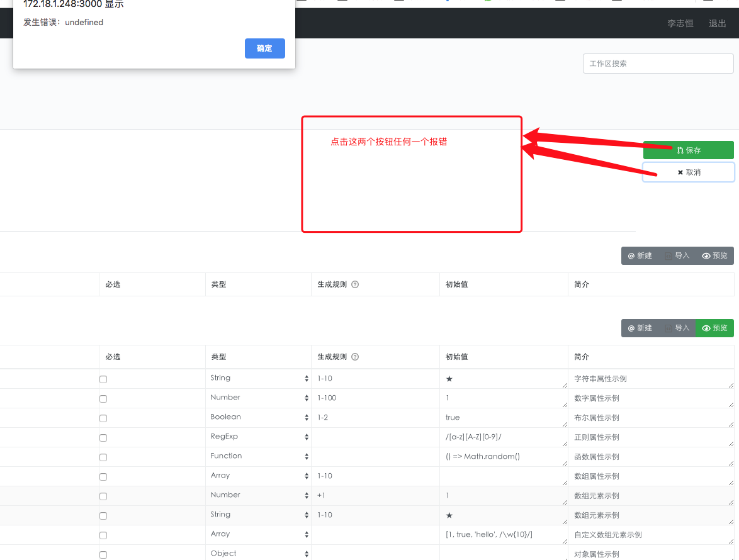This screenshot has width=739, height=560.
Task: Click 导入 beside the gray 预览 button
Action: (x=677, y=255)
